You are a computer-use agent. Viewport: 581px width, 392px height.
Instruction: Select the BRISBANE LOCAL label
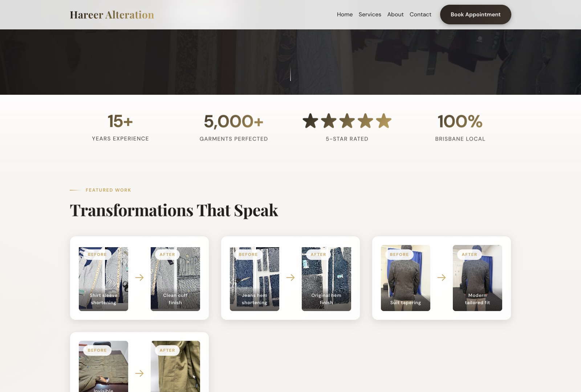tap(460, 139)
